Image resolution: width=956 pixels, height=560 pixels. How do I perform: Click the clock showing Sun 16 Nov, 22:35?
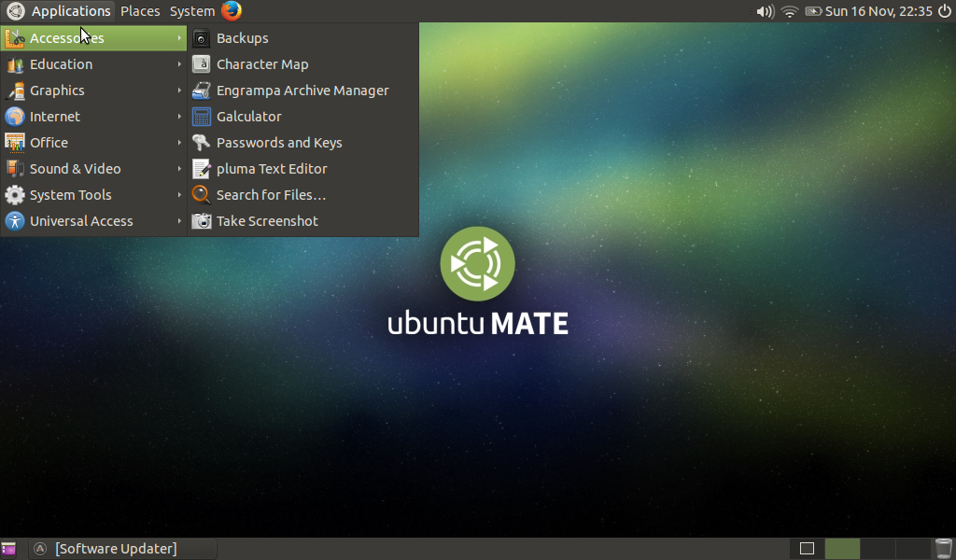(x=879, y=11)
